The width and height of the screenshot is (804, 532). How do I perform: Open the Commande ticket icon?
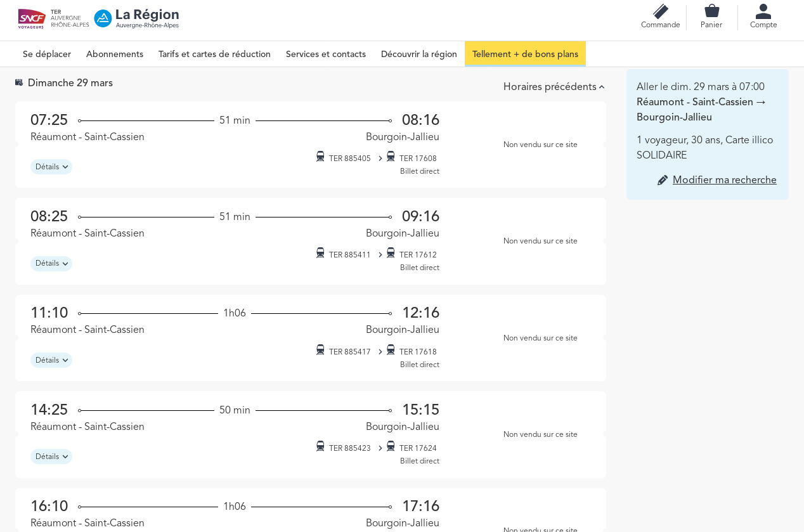[x=660, y=12]
